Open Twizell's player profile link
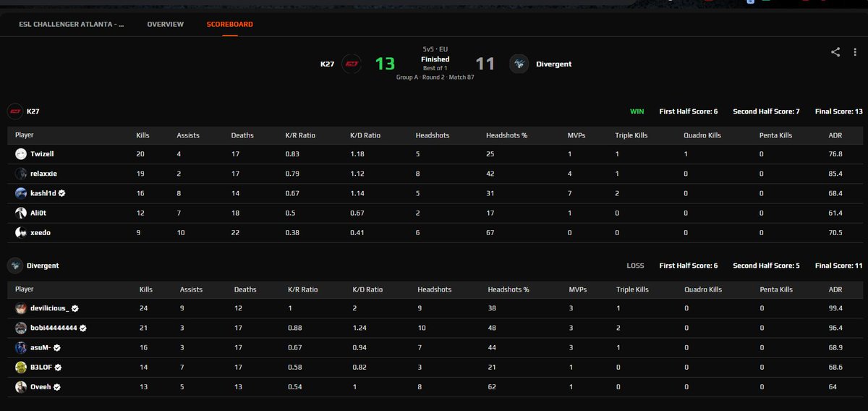This screenshot has height=411, width=868. point(42,154)
